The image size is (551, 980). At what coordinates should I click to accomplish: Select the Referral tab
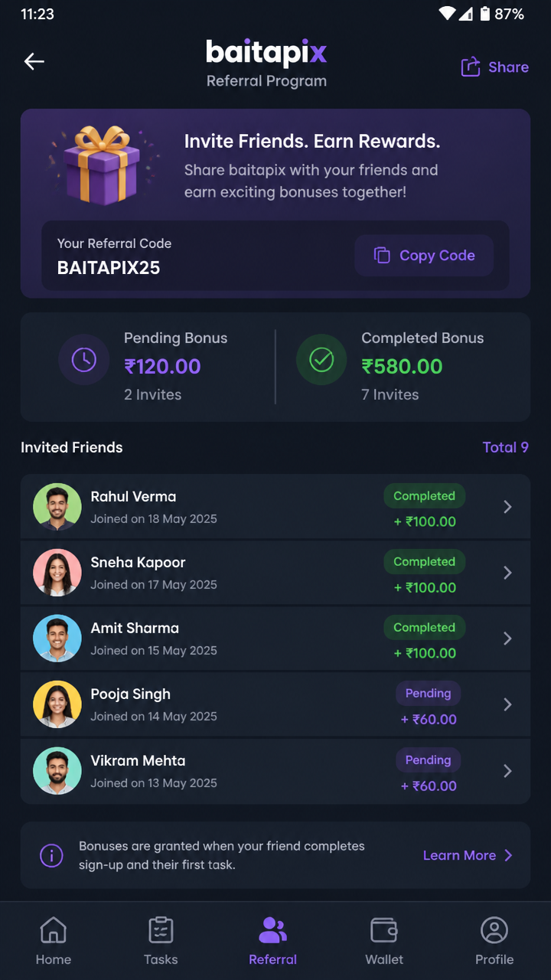(272, 941)
